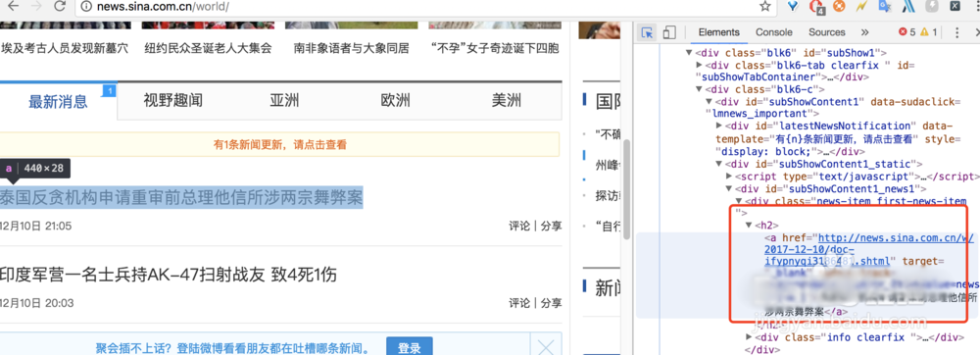Select 亚洲 news tab
This screenshot has height=355, width=980.
coord(284,101)
